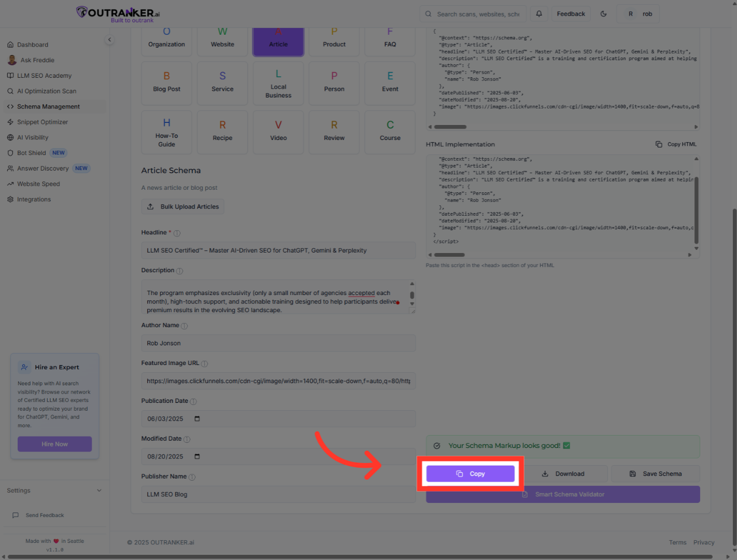Choose the Recipe schema card
Image resolution: width=737 pixels, height=560 pixels.
click(222, 132)
